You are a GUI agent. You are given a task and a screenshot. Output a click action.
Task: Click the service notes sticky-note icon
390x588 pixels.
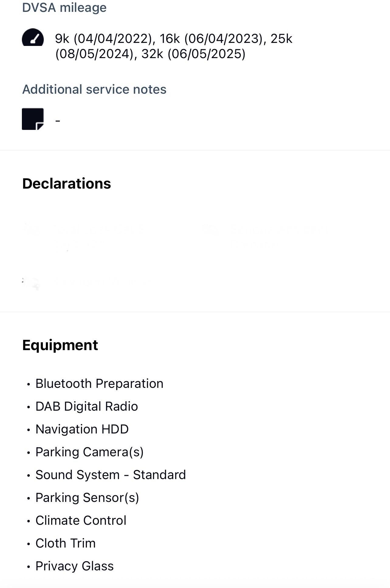(x=33, y=119)
